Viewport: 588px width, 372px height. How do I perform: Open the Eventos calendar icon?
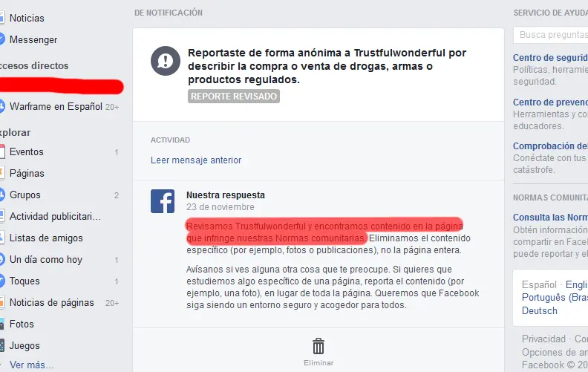[x=2, y=152]
